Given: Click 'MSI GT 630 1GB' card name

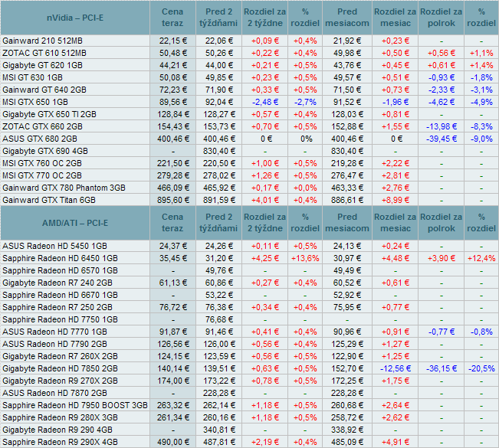Looking at the screenshot, I should (32, 77).
